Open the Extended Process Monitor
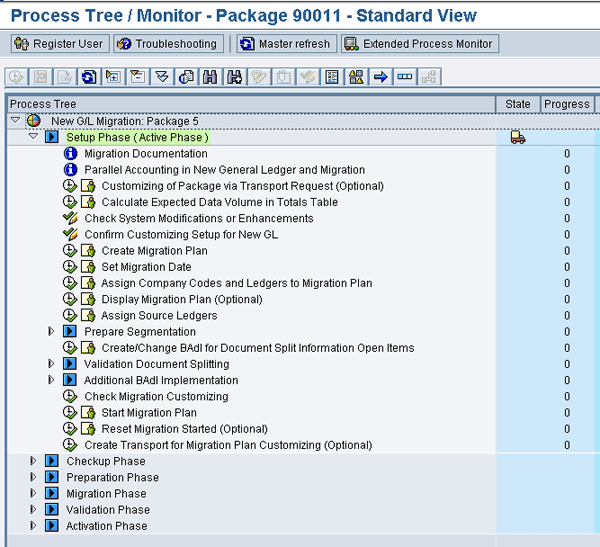The height and width of the screenshot is (547, 600). pyautogui.click(x=419, y=44)
